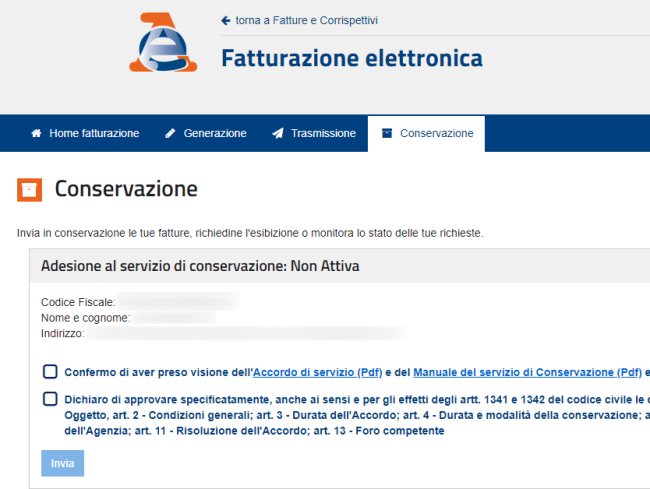650x489 pixels.
Task: Click the back arrow icon
Action: tap(226, 20)
